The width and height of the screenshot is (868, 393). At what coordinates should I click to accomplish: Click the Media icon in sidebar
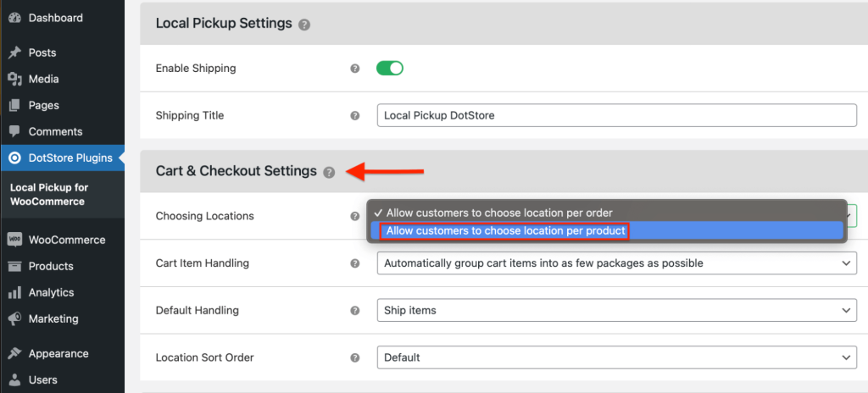pyautogui.click(x=15, y=79)
